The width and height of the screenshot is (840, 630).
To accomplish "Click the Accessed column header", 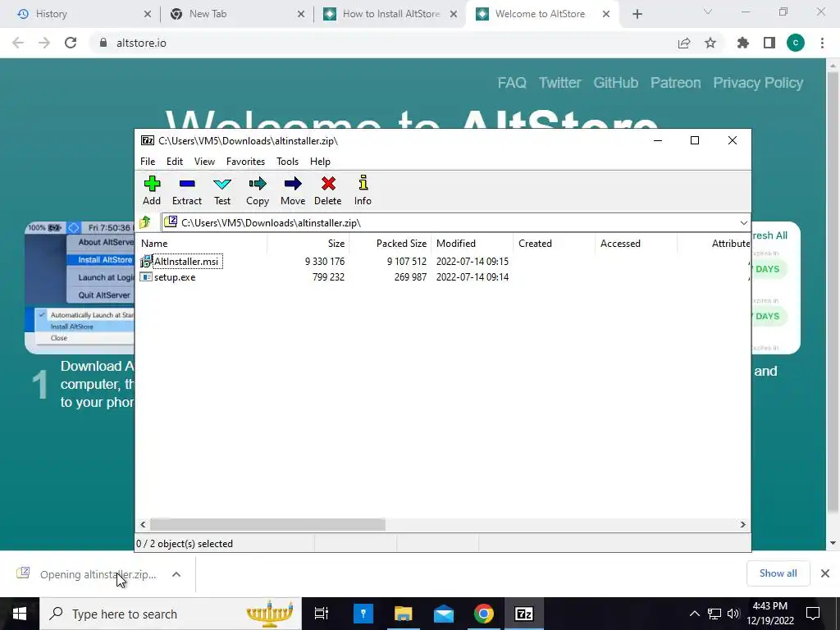I will [636, 243].
